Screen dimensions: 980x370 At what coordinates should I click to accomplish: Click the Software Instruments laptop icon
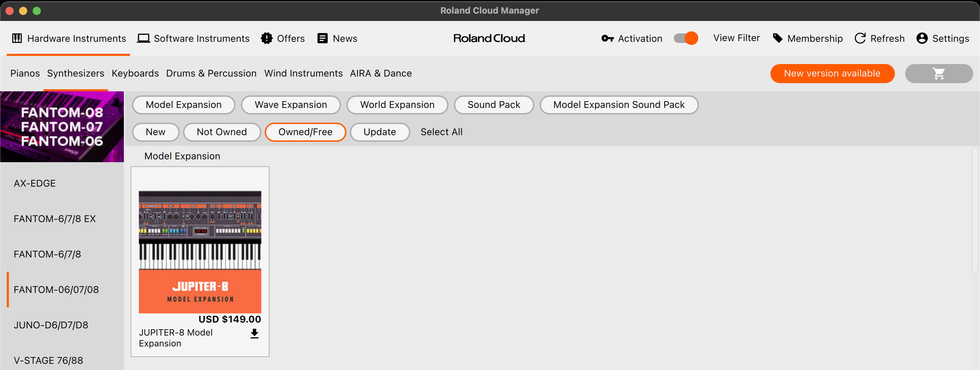click(x=143, y=38)
